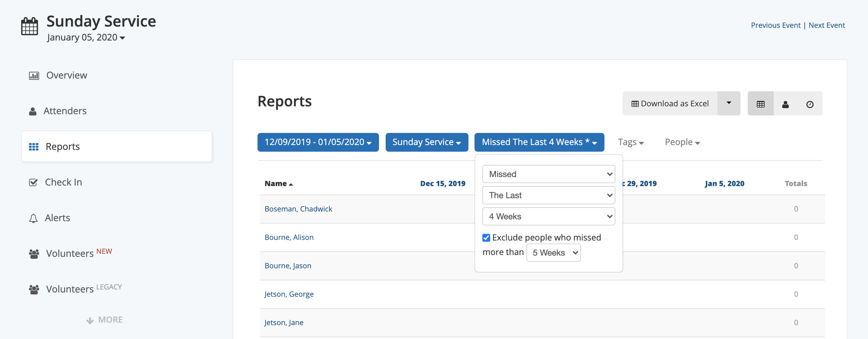Open the People filter dropdown
This screenshot has height=339, width=868.
(x=682, y=142)
